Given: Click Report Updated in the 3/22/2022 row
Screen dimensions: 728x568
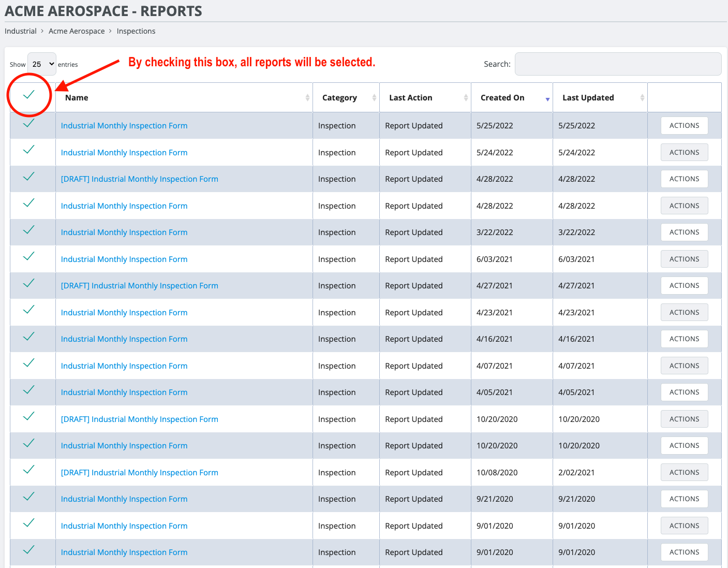Looking at the screenshot, I should pyautogui.click(x=414, y=232).
